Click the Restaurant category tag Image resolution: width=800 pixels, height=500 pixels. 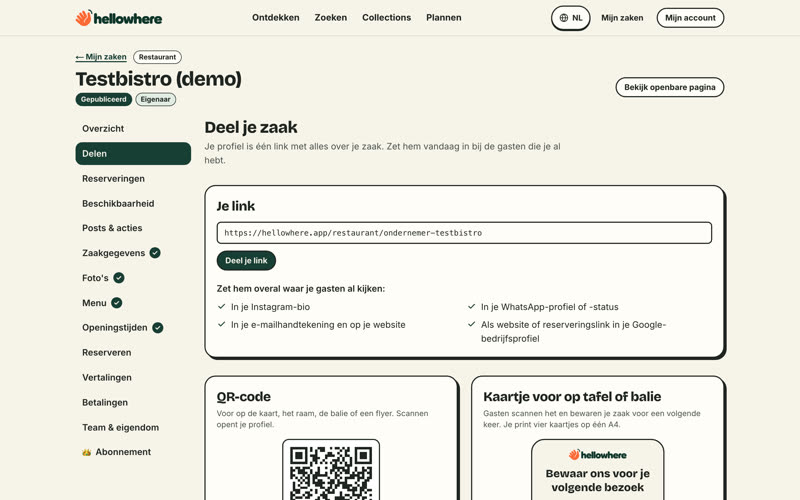pyautogui.click(x=157, y=57)
